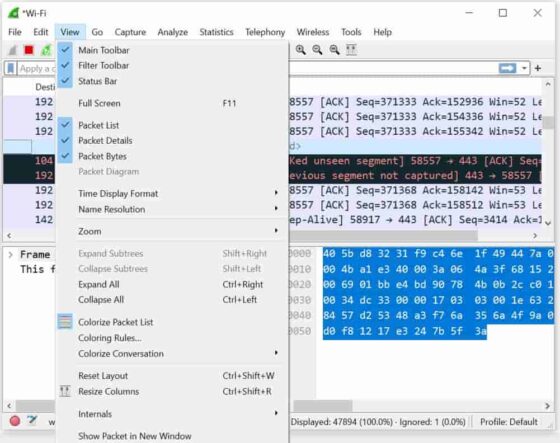560x443 pixels.
Task: Open the Tools menu
Action: click(351, 32)
